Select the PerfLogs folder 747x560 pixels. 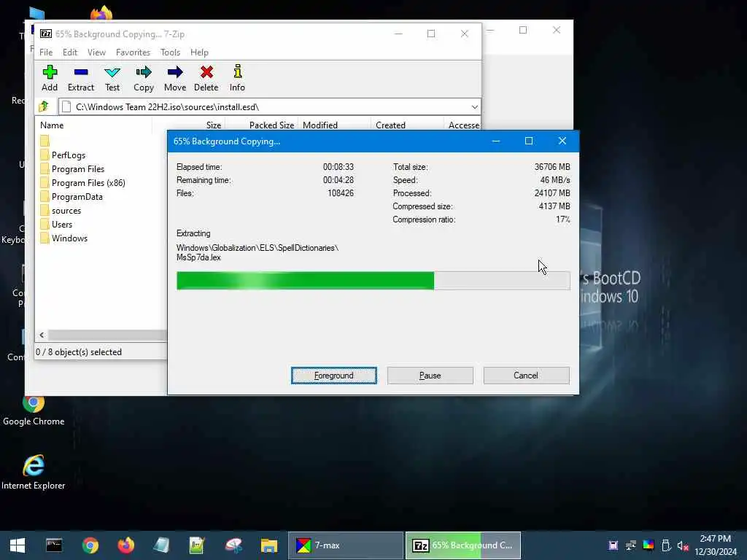tap(68, 155)
